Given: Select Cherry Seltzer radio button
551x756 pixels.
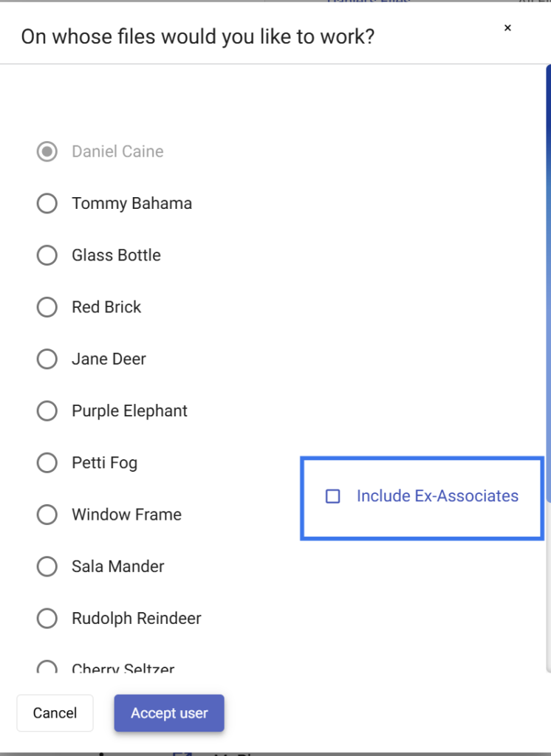Looking at the screenshot, I should coord(47,667).
